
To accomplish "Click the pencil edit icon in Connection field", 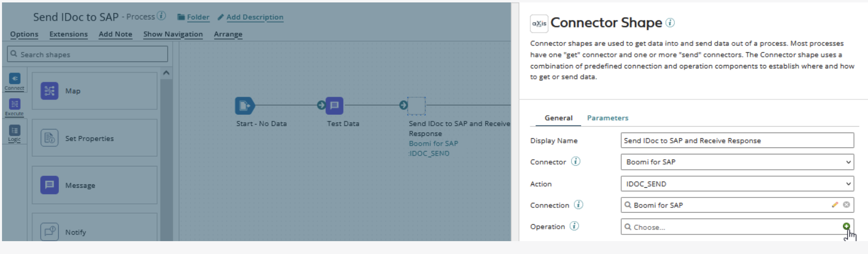I will click(x=835, y=205).
